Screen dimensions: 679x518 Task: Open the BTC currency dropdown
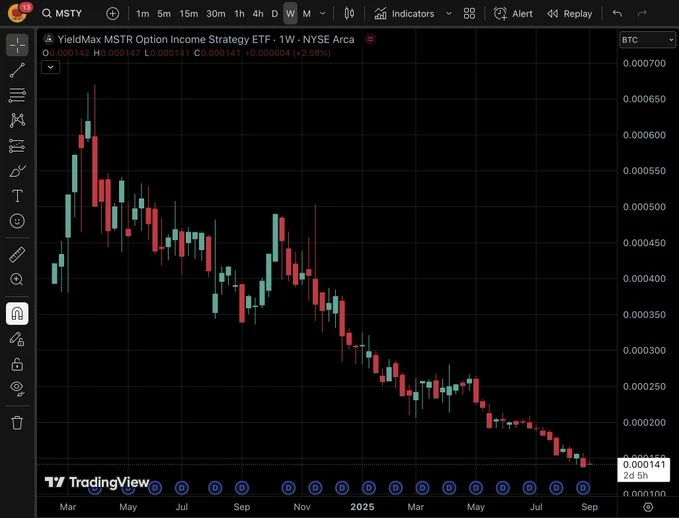pos(647,40)
